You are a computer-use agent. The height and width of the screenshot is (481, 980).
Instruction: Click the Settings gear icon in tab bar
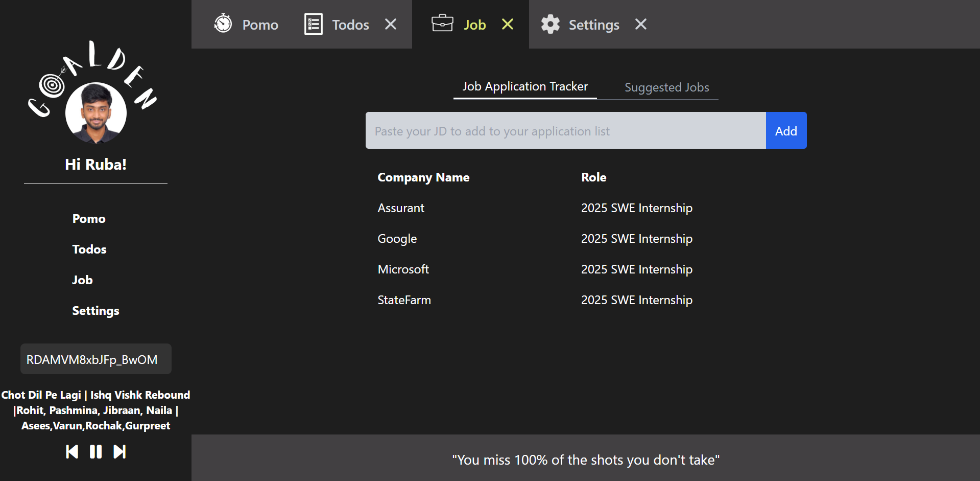pos(551,24)
